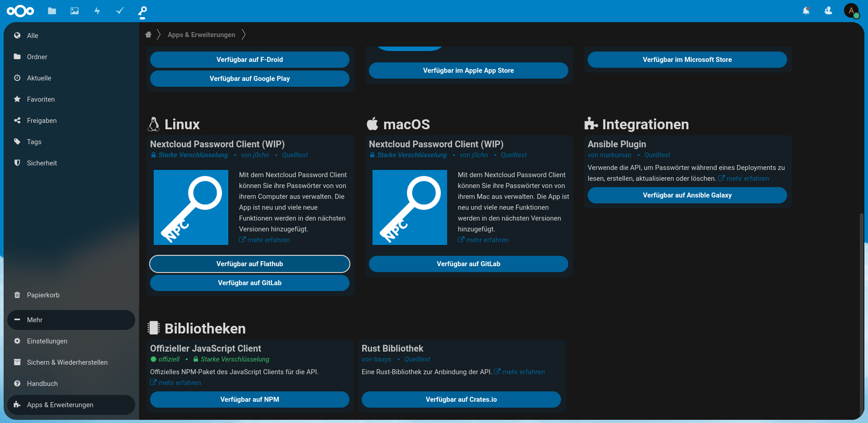Open macOS client Quelltext link
Screen dimensions: 868x423
pos(514,155)
